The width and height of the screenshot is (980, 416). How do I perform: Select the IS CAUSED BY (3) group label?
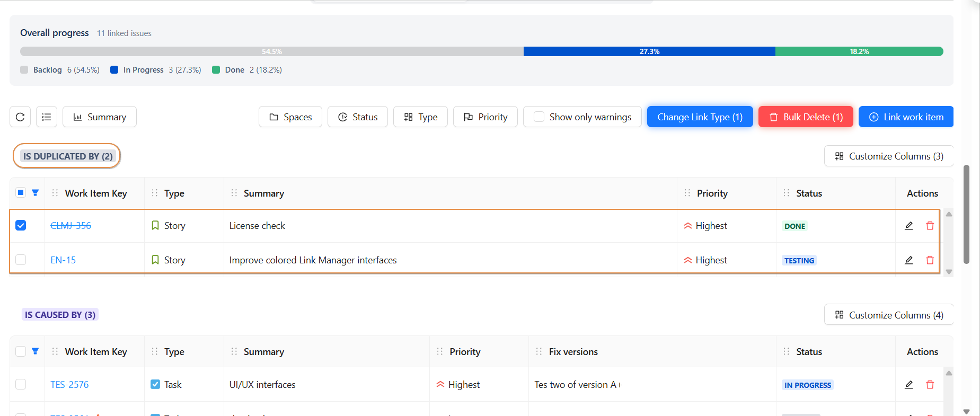point(60,315)
